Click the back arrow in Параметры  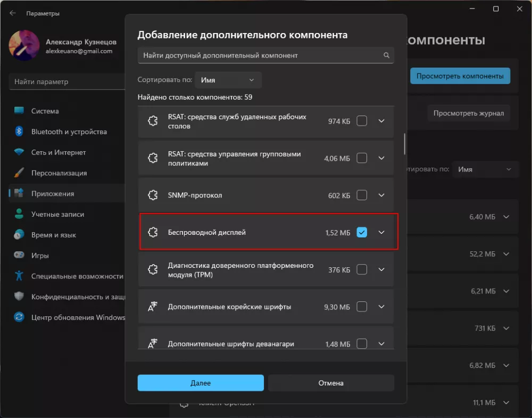pos(13,13)
